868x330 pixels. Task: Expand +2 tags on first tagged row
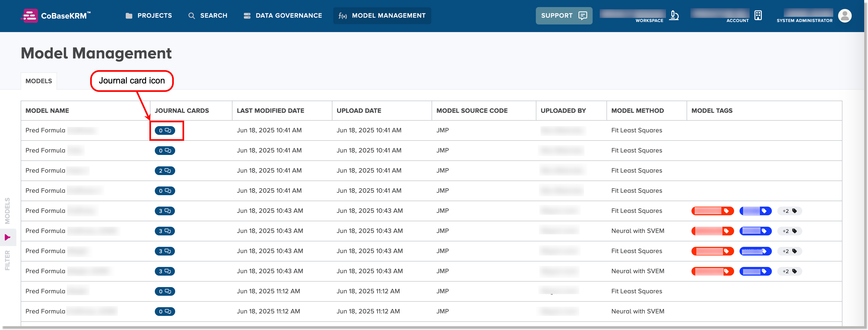click(790, 211)
